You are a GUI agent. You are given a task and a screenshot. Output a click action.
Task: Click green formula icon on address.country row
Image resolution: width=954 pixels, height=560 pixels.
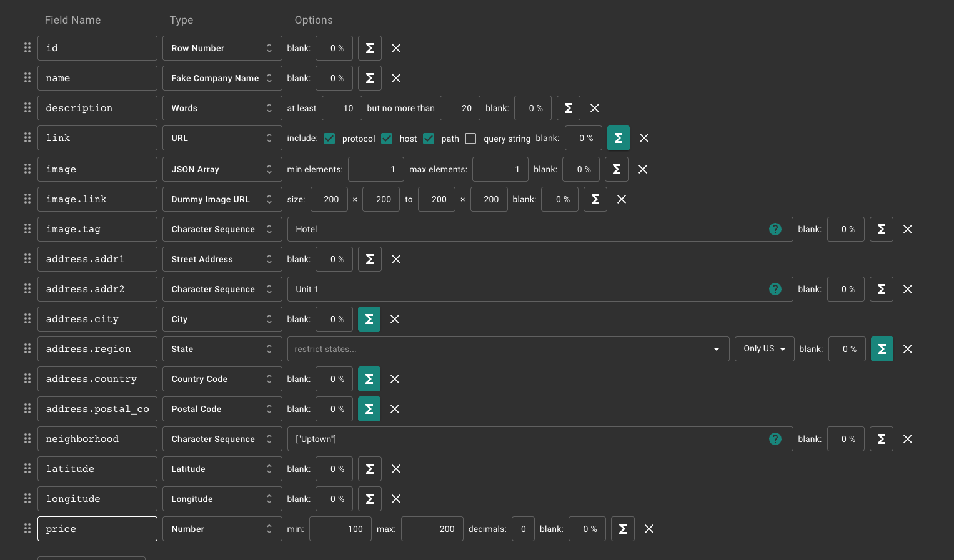[369, 379]
